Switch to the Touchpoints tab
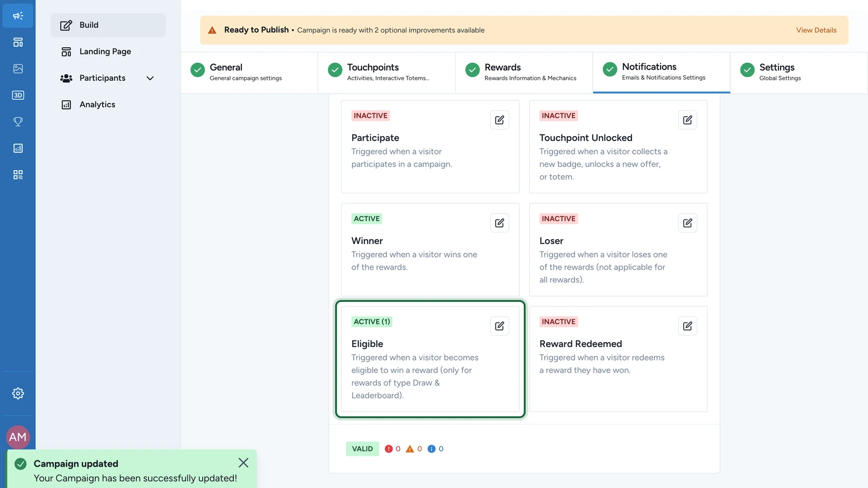 (387, 73)
